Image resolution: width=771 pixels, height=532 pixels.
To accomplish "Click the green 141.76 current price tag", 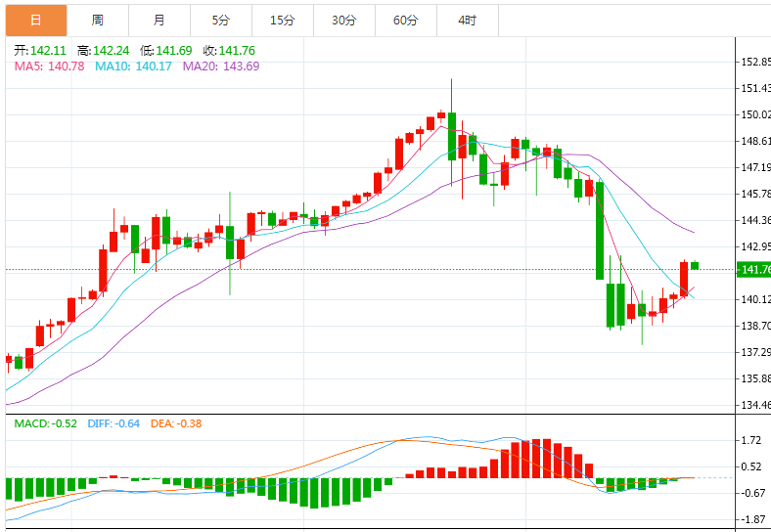I will [753, 270].
